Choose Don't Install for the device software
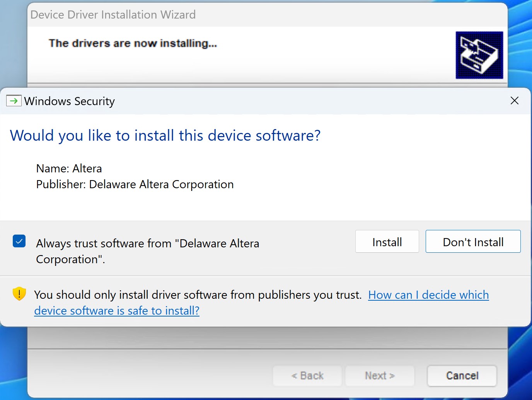The image size is (532, 400). pyautogui.click(x=473, y=242)
